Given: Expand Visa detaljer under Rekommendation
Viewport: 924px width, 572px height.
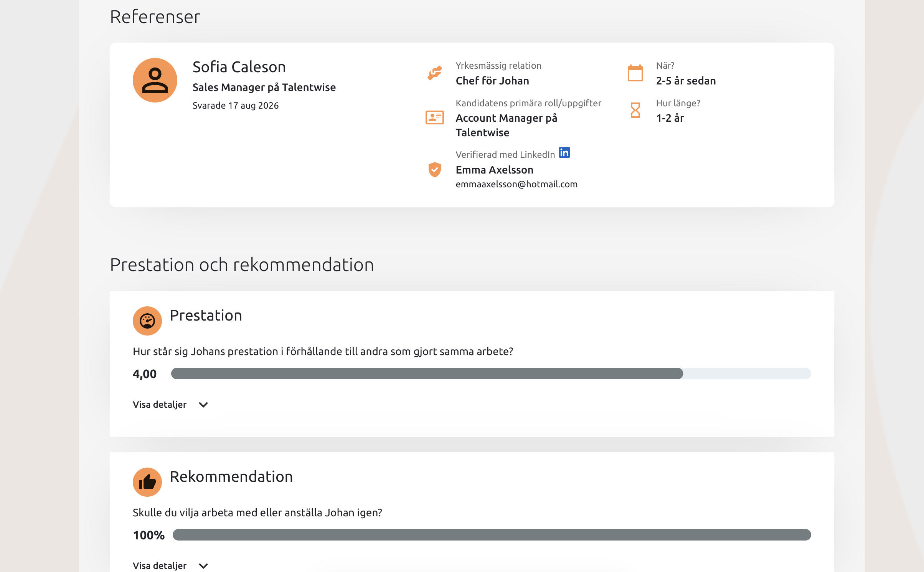Looking at the screenshot, I should click(x=170, y=566).
